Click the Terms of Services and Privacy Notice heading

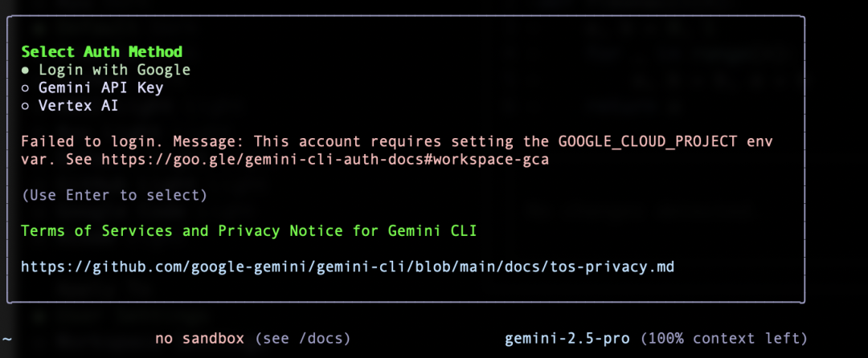pyautogui.click(x=248, y=231)
